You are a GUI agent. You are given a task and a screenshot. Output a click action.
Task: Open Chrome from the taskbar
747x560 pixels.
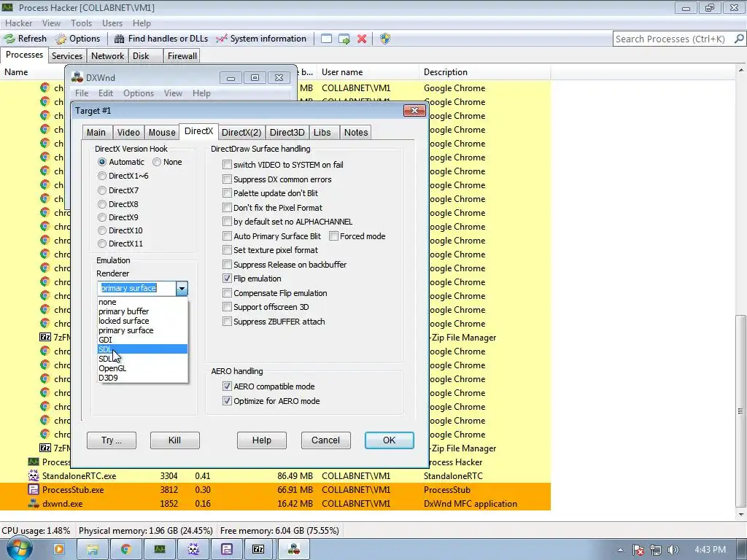coord(125,549)
